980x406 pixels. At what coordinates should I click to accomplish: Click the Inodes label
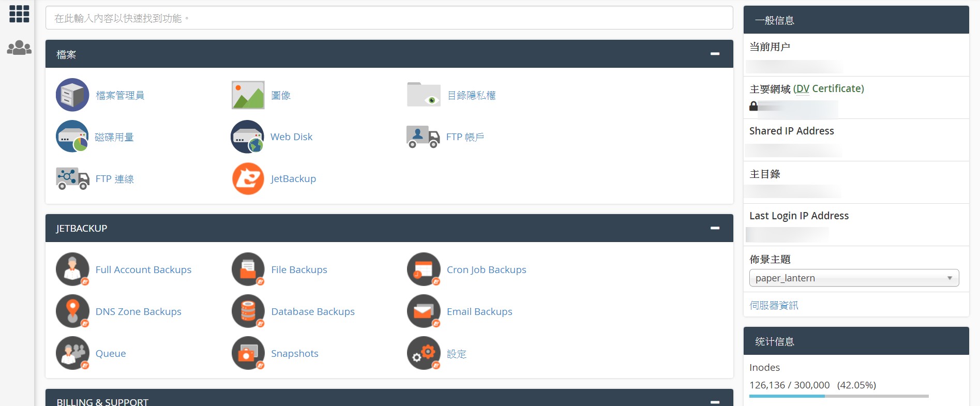pos(764,367)
